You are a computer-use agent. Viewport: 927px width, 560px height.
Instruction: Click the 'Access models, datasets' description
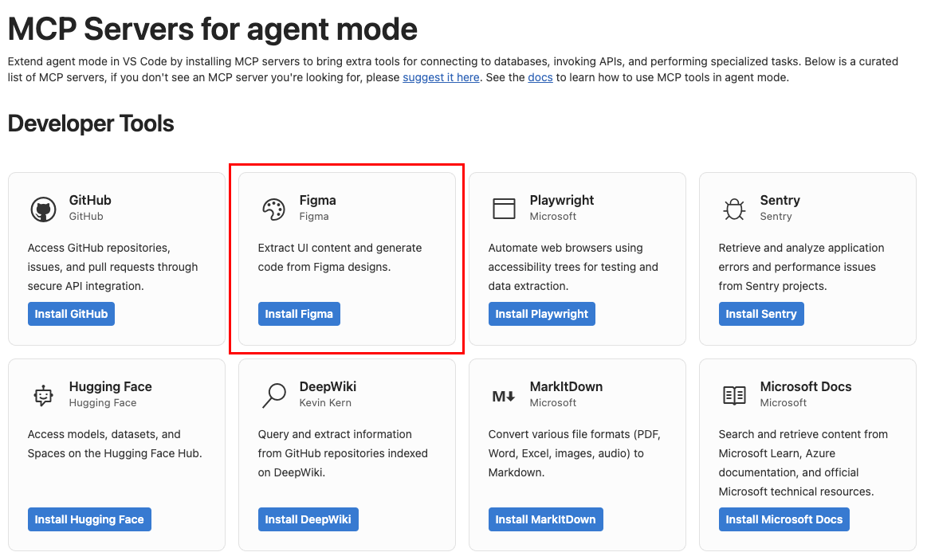[115, 444]
